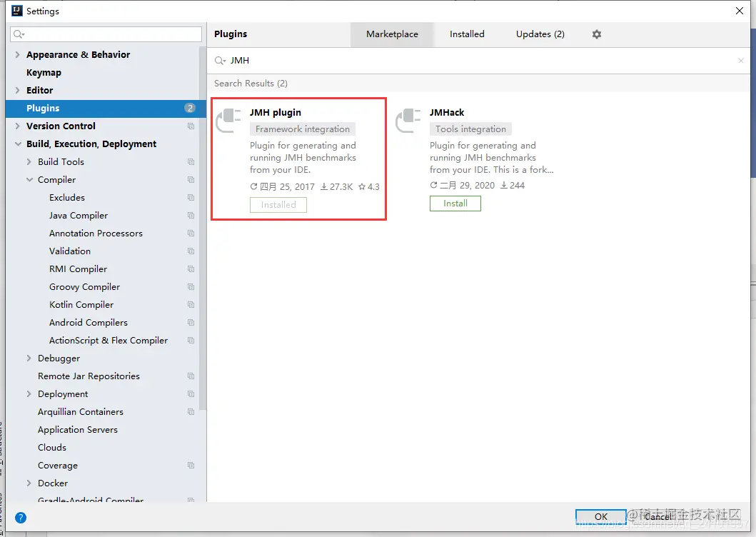The image size is (756, 537).
Task: Expand the Deployment node
Action: pos(29,393)
